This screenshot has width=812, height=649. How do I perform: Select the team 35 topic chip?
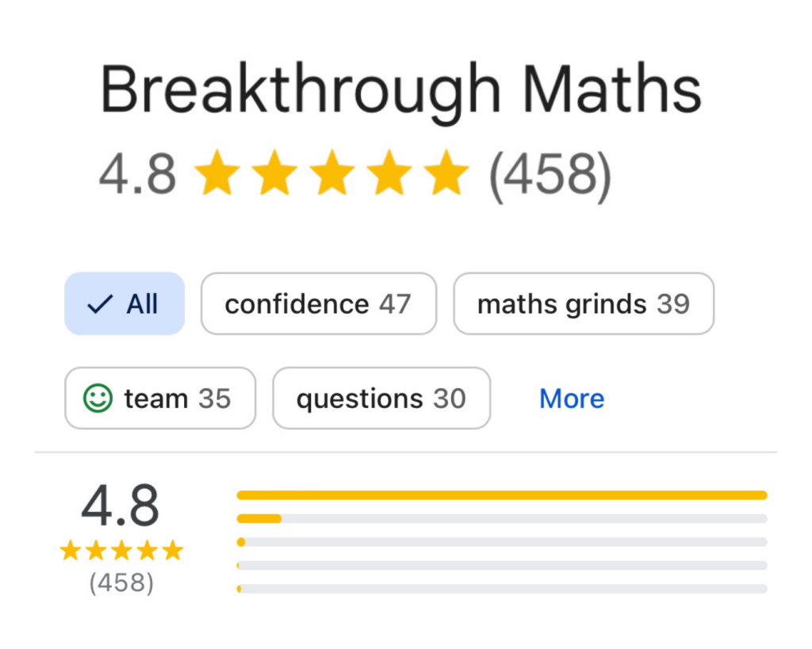tap(159, 399)
